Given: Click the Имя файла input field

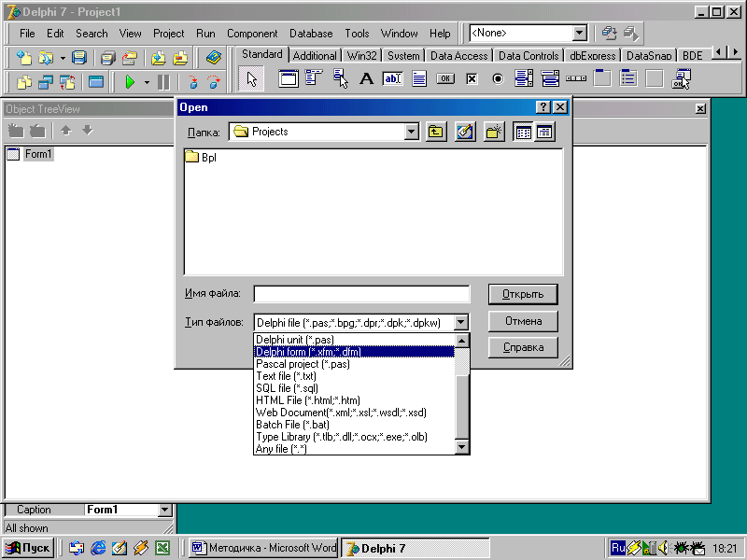Looking at the screenshot, I should (x=361, y=294).
